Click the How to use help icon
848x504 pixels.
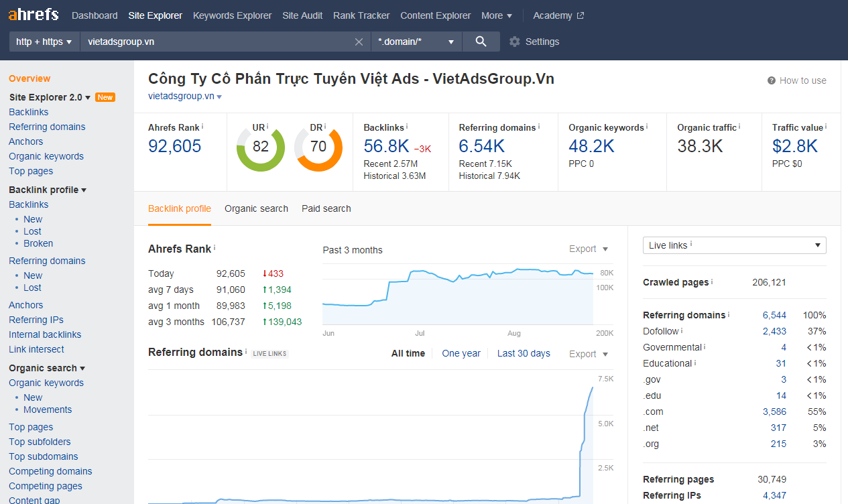772,80
